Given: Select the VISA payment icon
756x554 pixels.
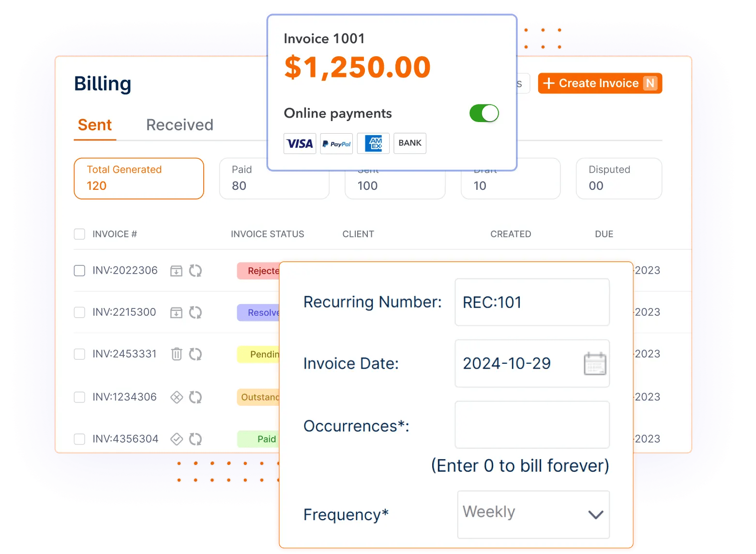Looking at the screenshot, I should click(300, 143).
